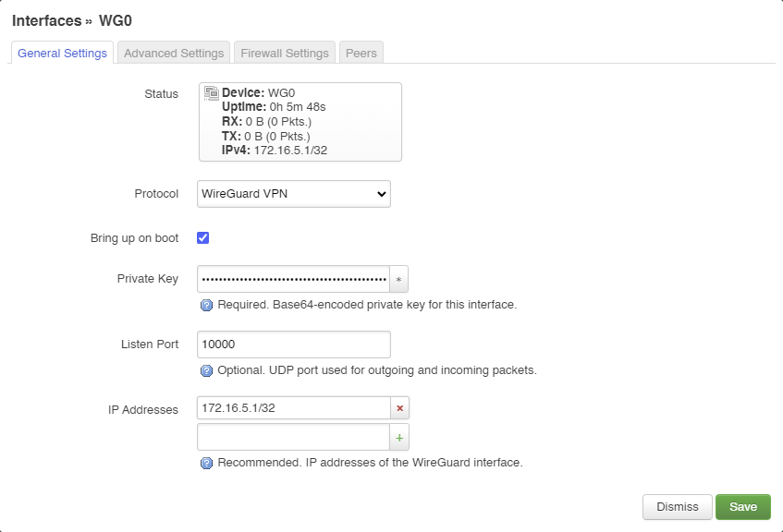The height and width of the screenshot is (532, 783).
Task: Switch to Advanced Settings tab
Action: tap(174, 53)
